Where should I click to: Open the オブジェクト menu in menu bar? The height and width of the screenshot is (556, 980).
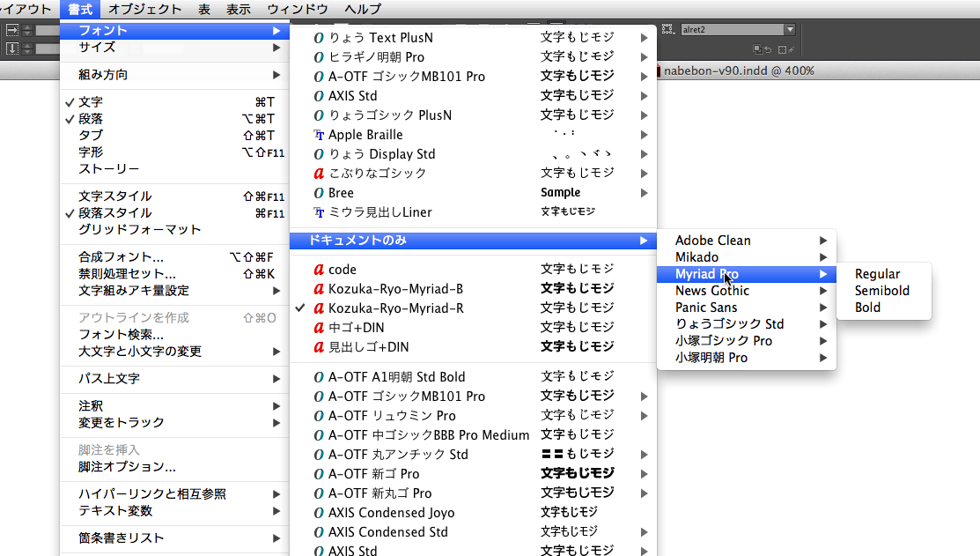[x=145, y=10]
